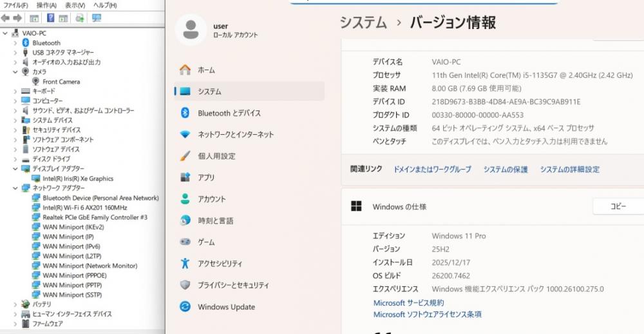Open the 表示(V) menu in Device Manager

coord(75,5)
